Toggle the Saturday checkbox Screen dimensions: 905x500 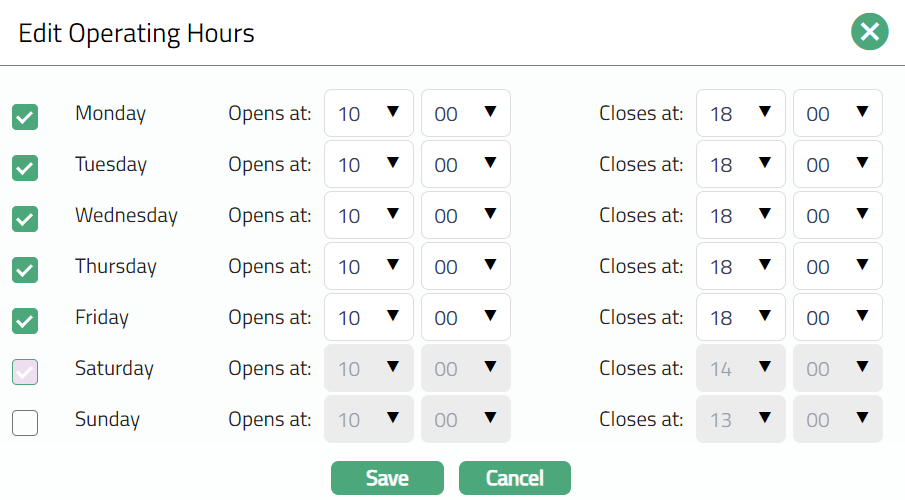pyautogui.click(x=25, y=372)
